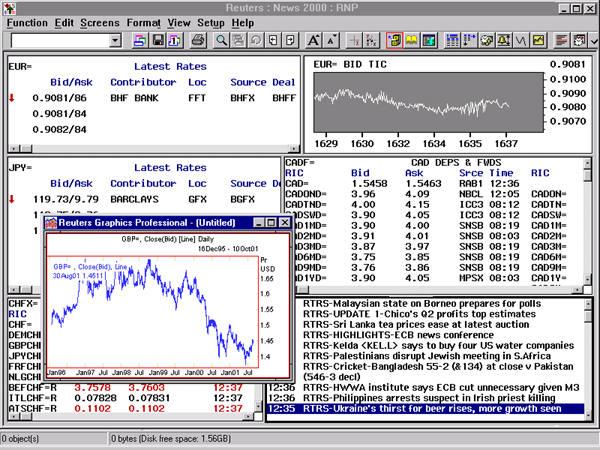Click the BHF BANK contributor in EUR= panel
Image resolution: width=600 pixels, height=450 pixels.
click(134, 98)
